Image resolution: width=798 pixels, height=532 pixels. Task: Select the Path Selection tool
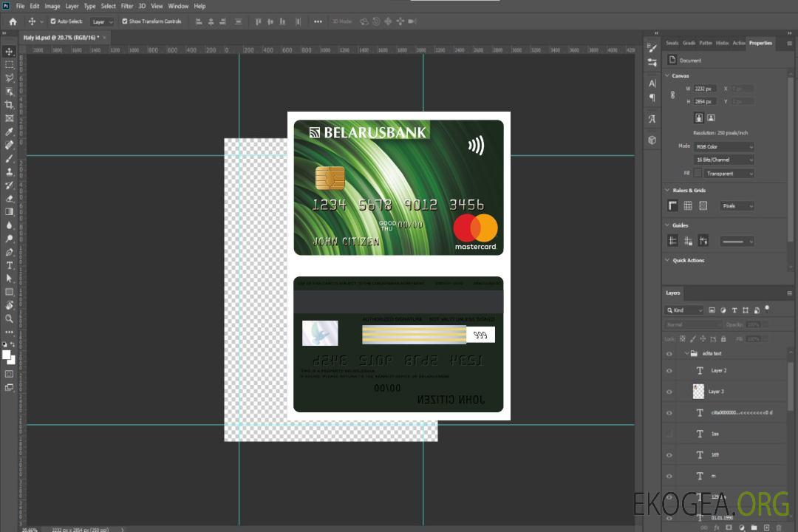[9, 279]
